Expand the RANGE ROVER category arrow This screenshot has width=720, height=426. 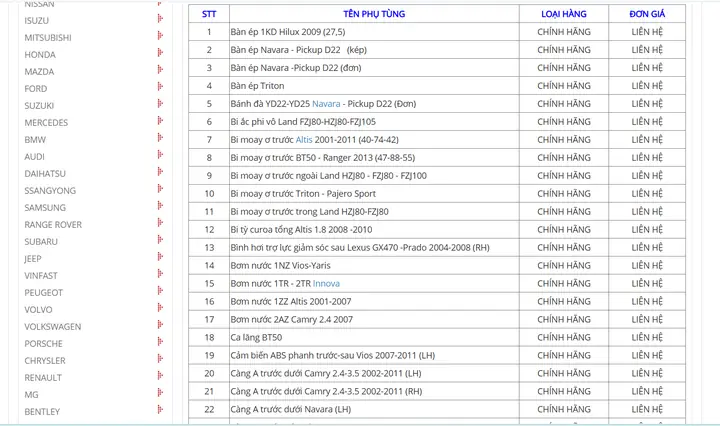[x=160, y=224]
